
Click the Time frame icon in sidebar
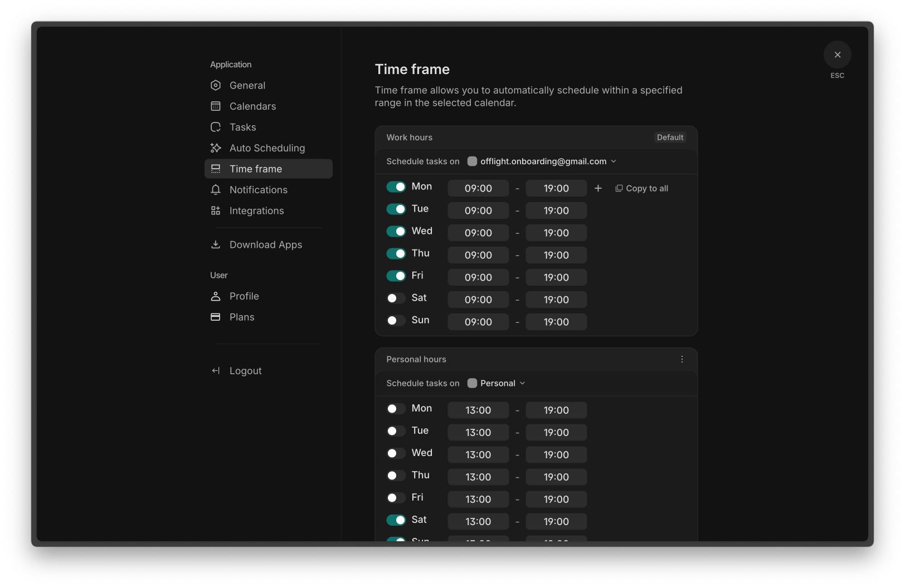[216, 169]
